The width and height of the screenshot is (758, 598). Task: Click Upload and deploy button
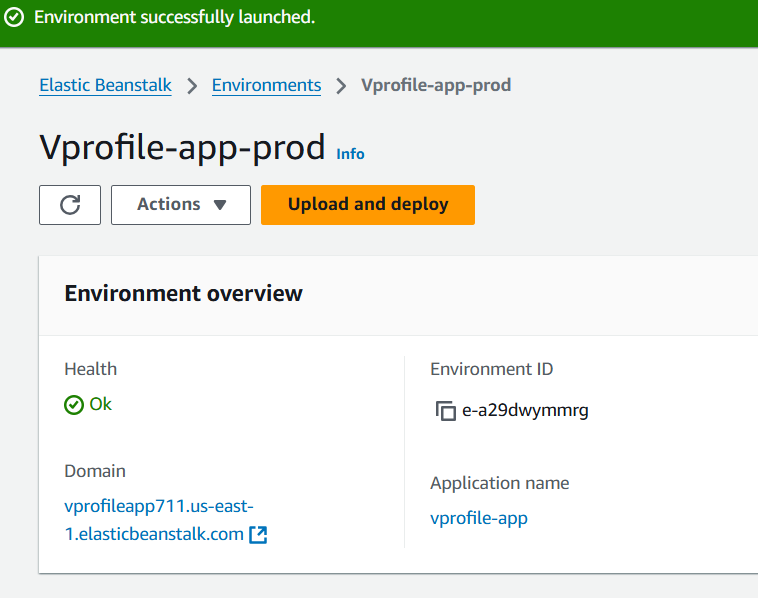tap(368, 204)
